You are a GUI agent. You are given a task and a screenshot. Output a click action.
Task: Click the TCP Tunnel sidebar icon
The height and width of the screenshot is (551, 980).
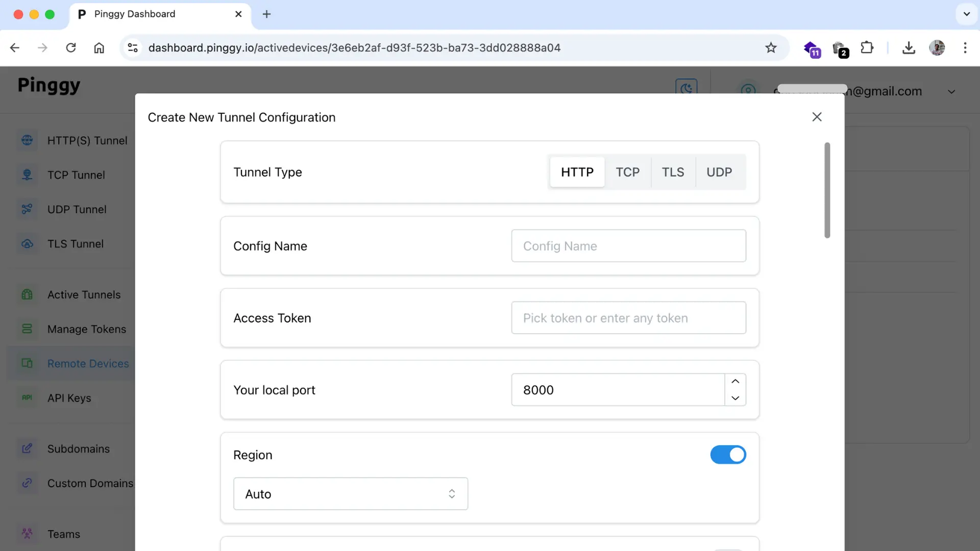pyautogui.click(x=27, y=174)
